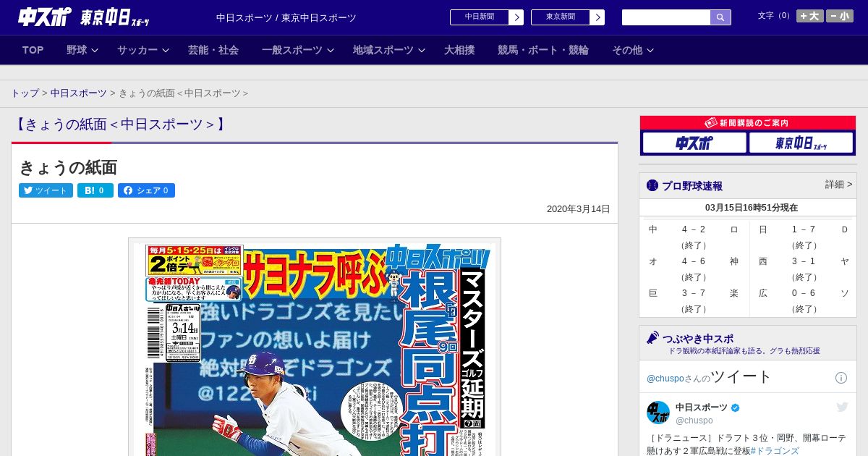Image resolution: width=868 pixels, height=456 pixels.
Task: Click the トップ breadcrumb link
Action: [25, 93]
